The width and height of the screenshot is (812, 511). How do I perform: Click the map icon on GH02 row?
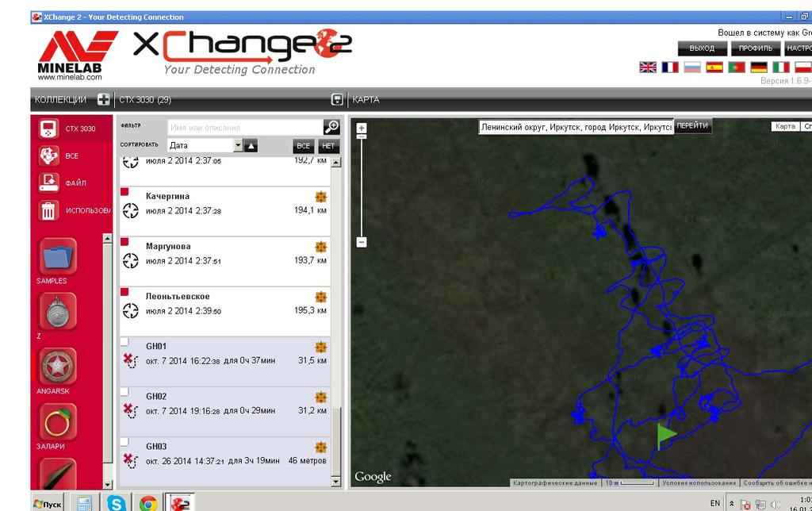point(321,397)
